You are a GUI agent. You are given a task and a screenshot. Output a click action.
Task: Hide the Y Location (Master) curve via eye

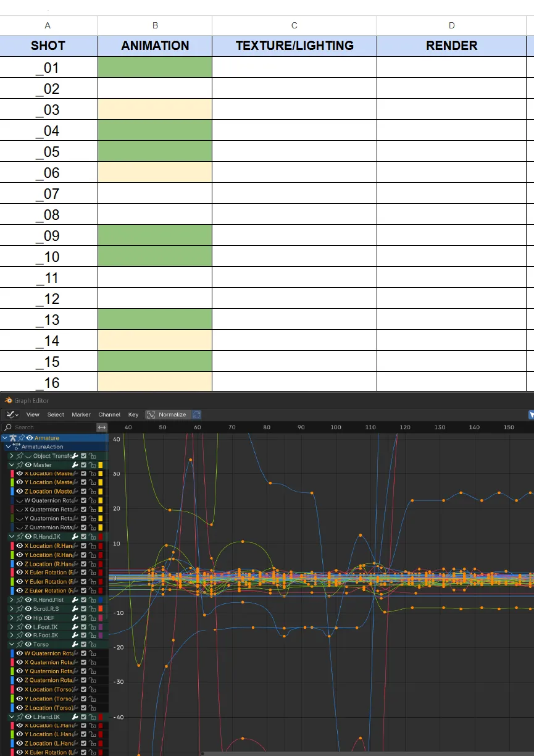(20, 482)
